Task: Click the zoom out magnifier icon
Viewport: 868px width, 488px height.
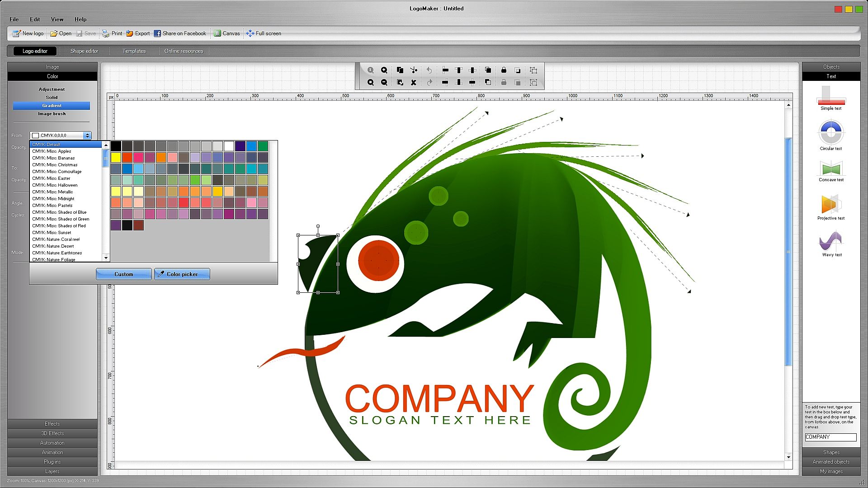Action: point(384,82)
